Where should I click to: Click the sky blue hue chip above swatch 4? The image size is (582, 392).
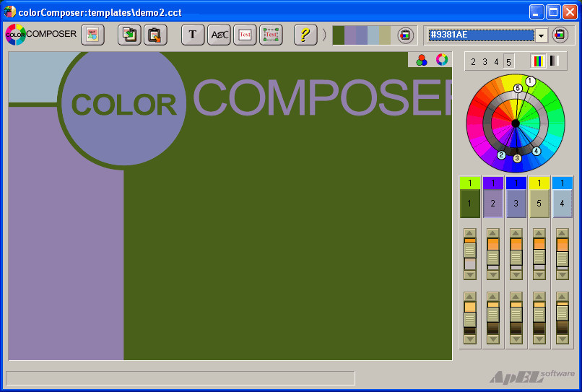coord(562,183)
